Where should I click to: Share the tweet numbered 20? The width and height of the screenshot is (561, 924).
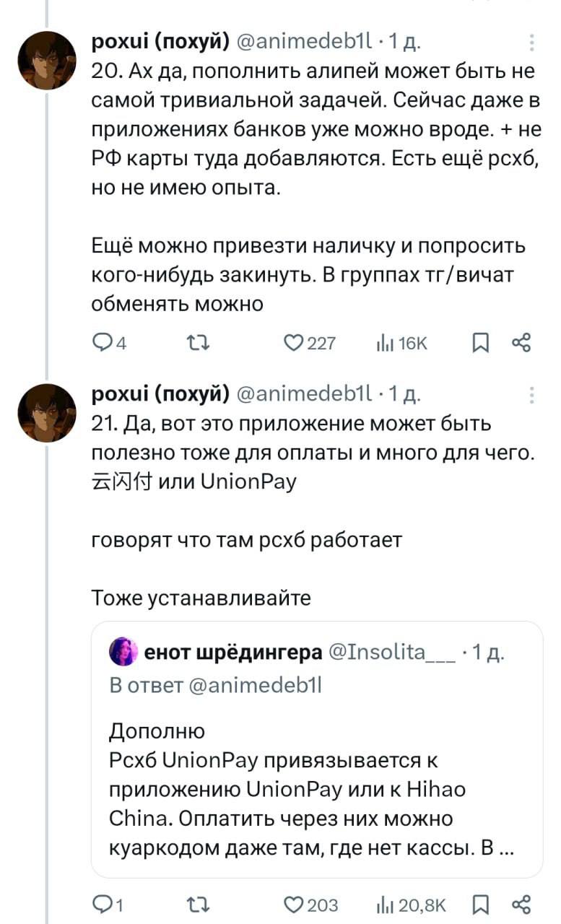521,344
